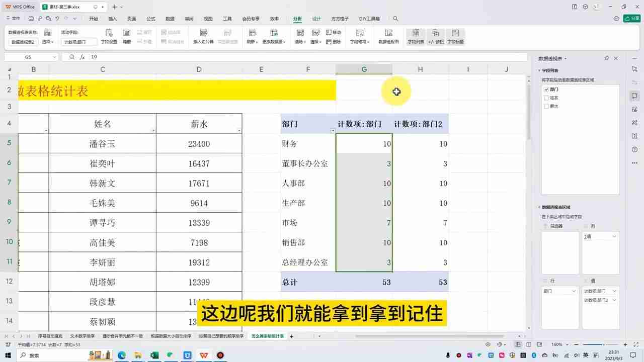This screenshot has width=644, height=362.
Task: Click the 总计 grand total label cell
Action: (308, 282)
